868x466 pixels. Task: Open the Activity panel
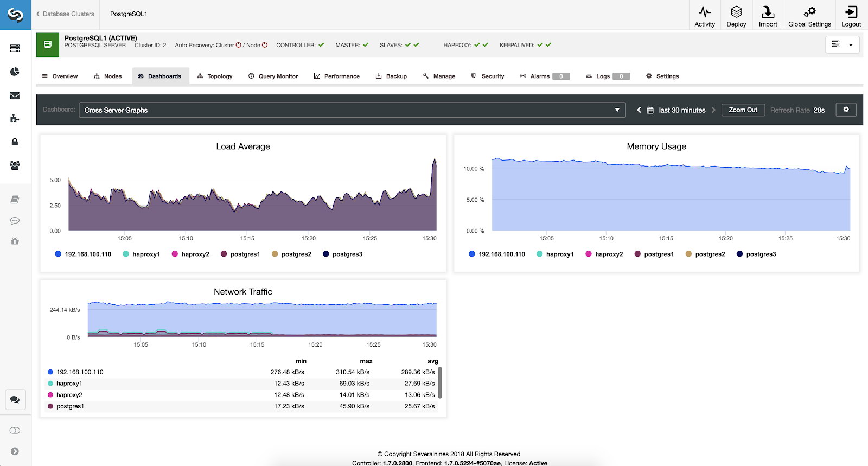click(x=705, y=16)
